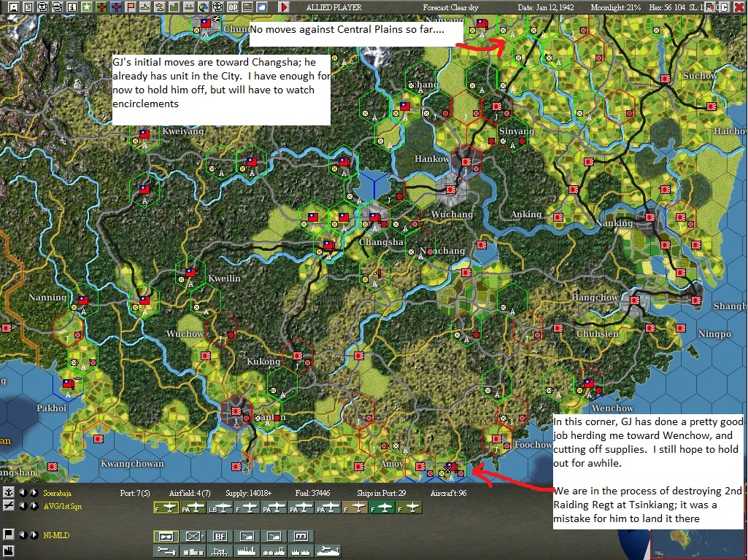The height and width of the screenshot is (560, 748).
Task: Click the globe toolbar icon
Action: click(203, 7)
